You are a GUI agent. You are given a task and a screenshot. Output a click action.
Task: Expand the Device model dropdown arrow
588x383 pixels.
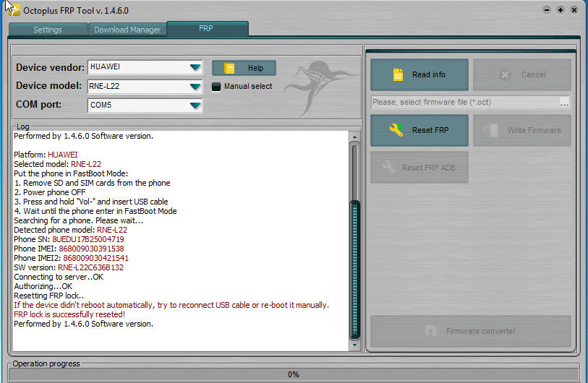(x=195, y=87)
